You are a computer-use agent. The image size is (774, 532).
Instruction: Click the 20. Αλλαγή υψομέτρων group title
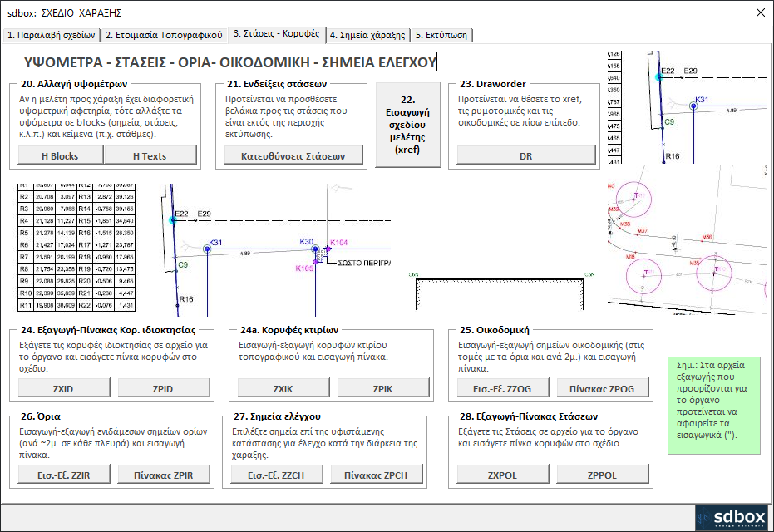tap(74, 84)
